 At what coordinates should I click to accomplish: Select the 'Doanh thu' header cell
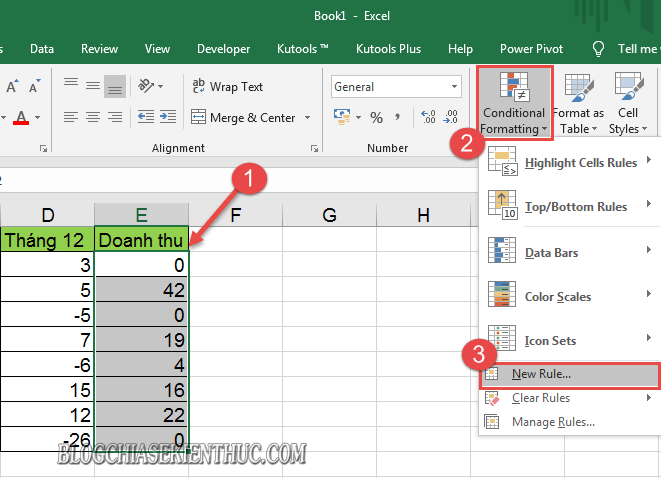coord(141,240)
